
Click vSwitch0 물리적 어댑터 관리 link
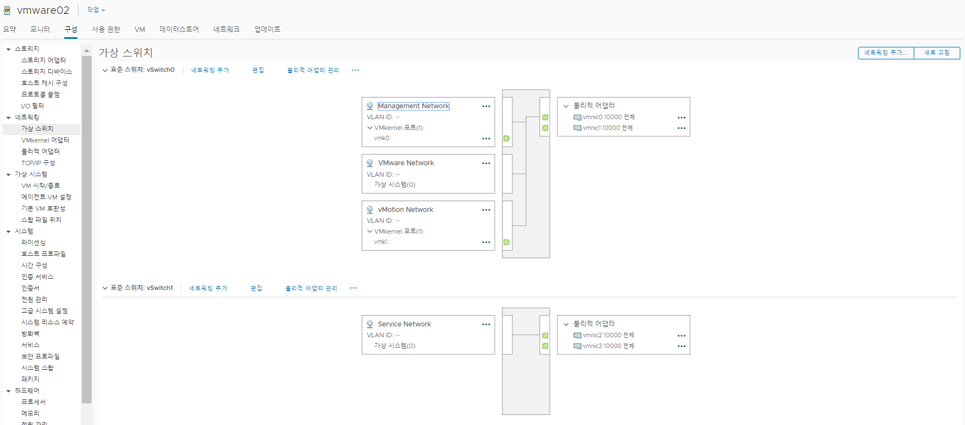click(x=313, y=71)
